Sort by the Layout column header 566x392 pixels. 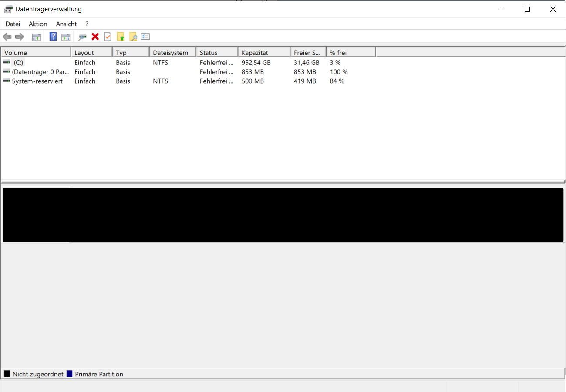(x=91, y=52)
